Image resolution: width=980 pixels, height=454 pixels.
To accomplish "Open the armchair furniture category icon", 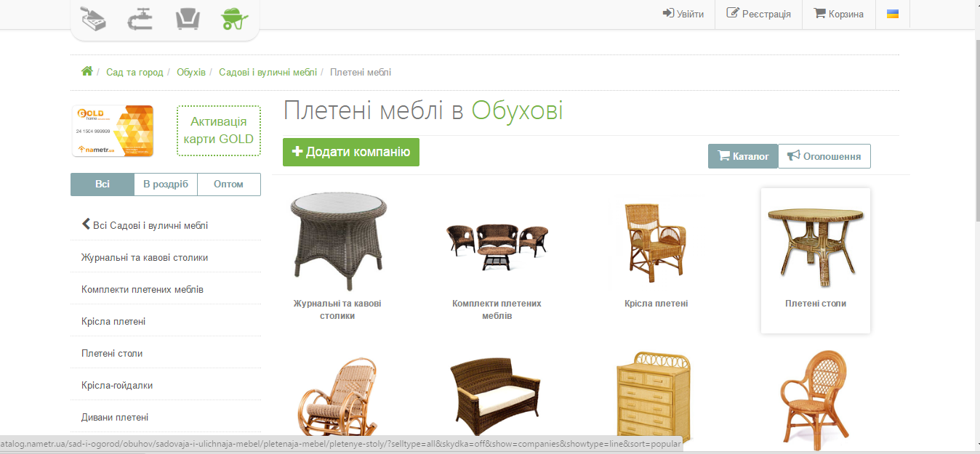I will pos(188,17).
